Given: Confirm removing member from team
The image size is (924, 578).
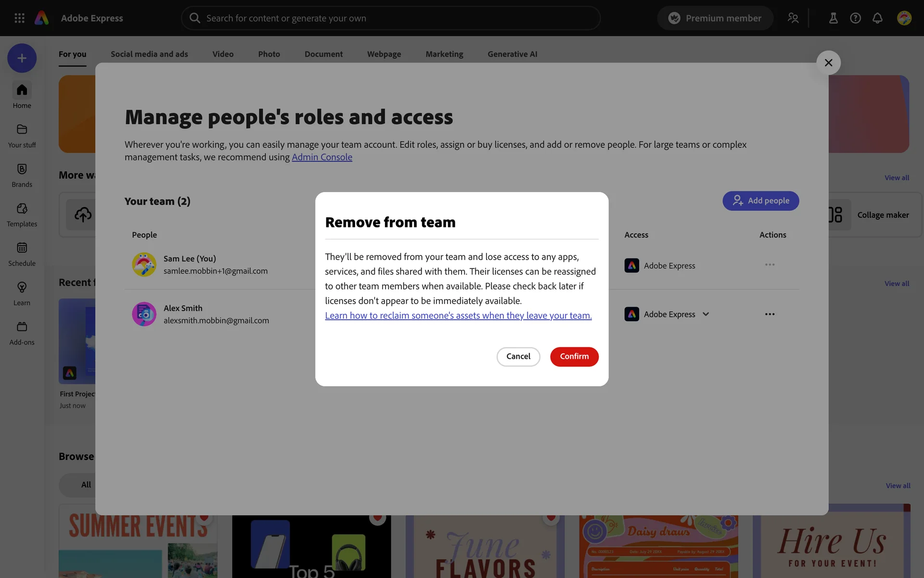Looking at the screenshot, I should point(574,356).
